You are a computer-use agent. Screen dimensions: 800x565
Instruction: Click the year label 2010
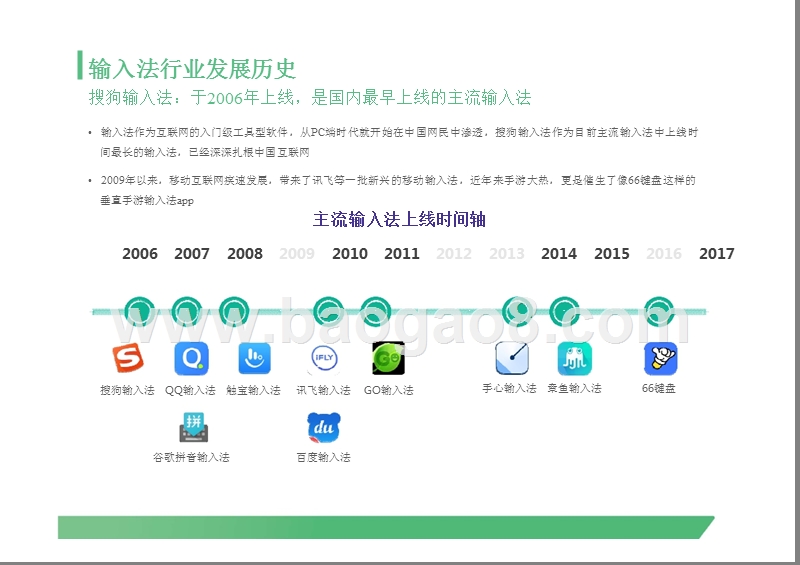tap(349, 254)
